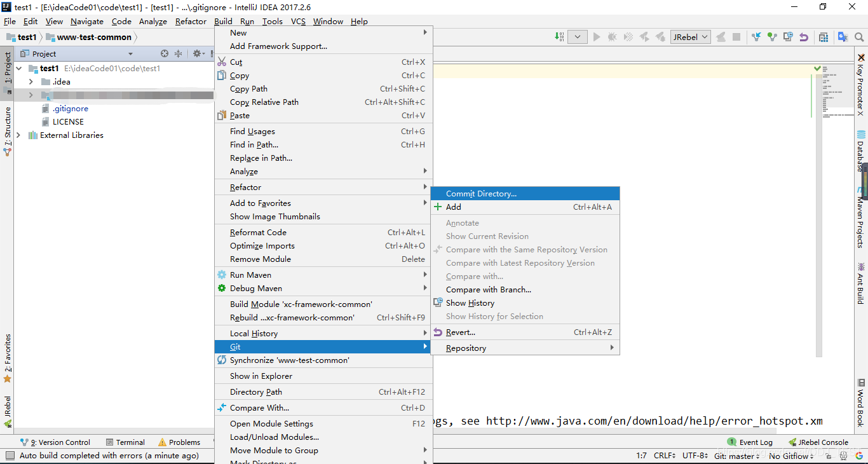
Task: Click the Git: master branch selector
Action: (x=737, y=456)
